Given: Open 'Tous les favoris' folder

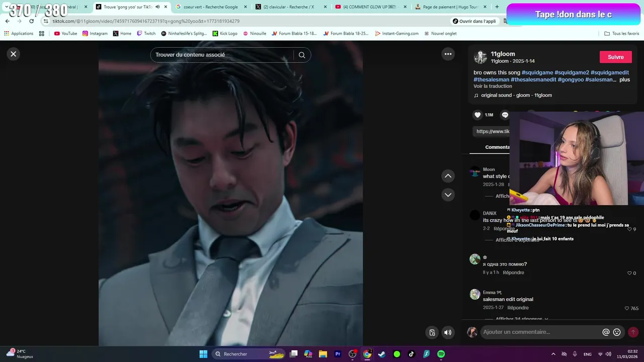Looking at the screenshot, I should click(x=622, y=34).
